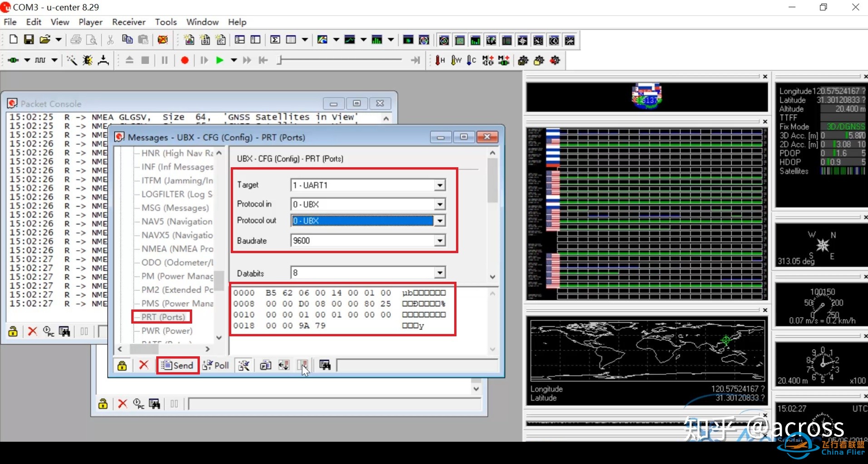Click the Send button in Messages window

[x=178, y=365]
